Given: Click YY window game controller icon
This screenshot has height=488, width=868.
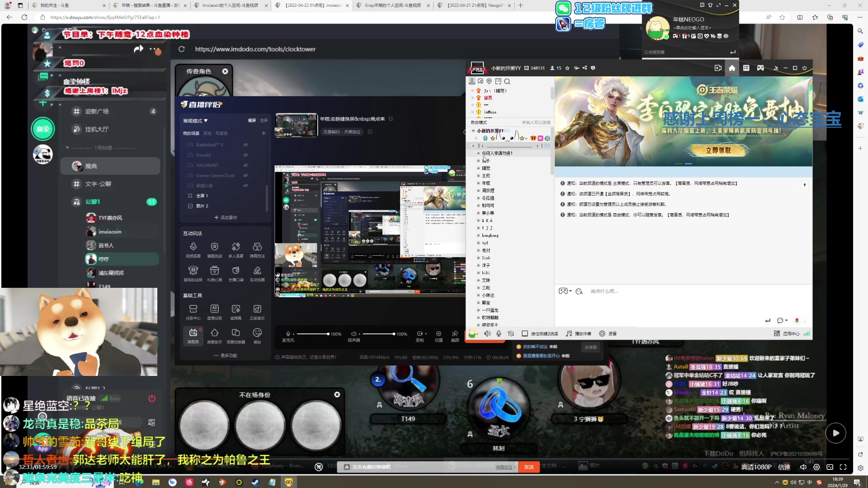Looking at the screenshot, I should click(760, 68).
